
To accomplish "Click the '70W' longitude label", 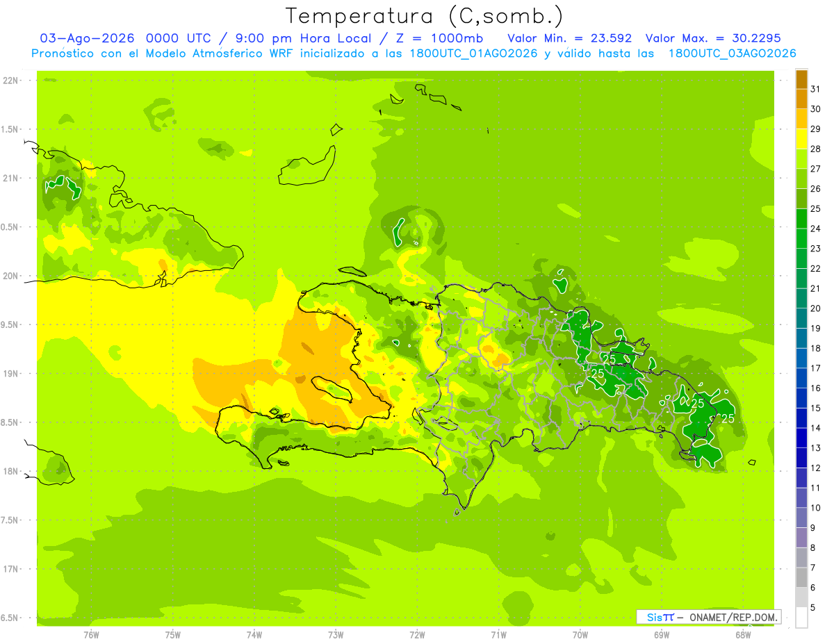I will click(x=580, y=635).
